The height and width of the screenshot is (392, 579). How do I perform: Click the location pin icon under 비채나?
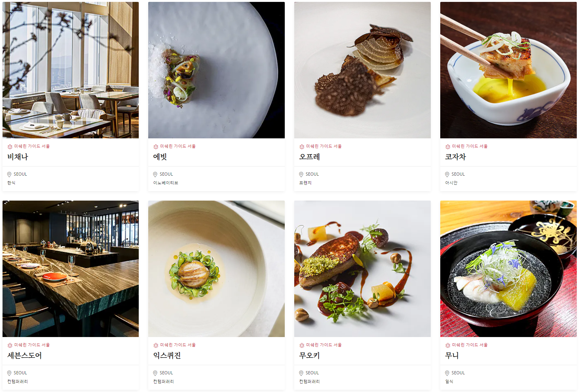click(9, 174)
